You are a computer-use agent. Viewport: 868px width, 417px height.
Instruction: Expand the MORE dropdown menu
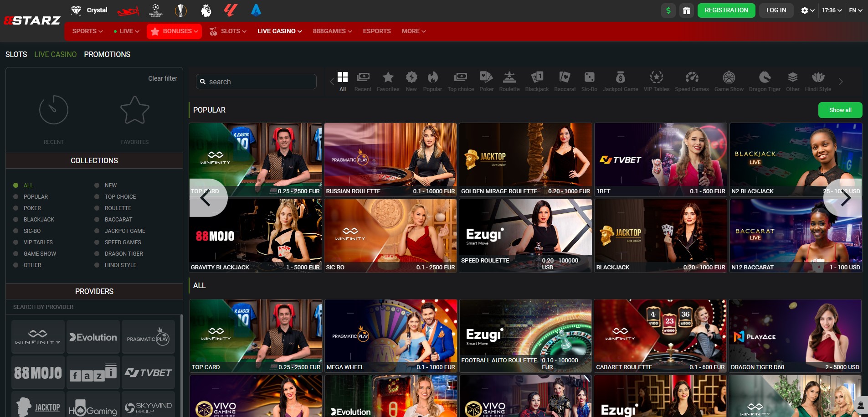(414, 31)
